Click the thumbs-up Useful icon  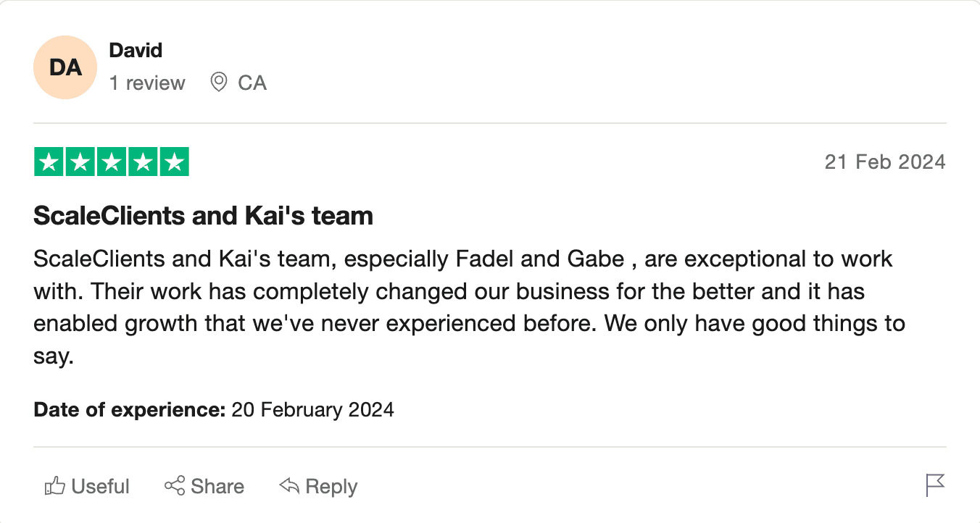pyautogui.click(x=55, y=486)
